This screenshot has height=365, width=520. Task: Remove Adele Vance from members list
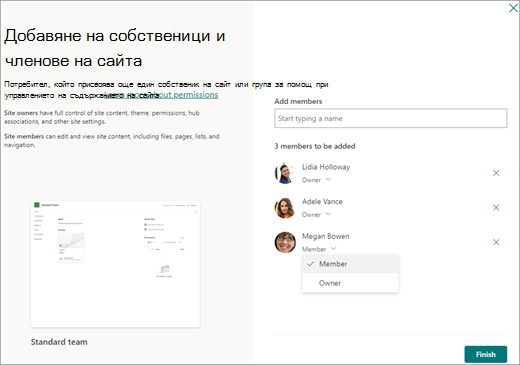pyautogui.click(x=496, y=207)
